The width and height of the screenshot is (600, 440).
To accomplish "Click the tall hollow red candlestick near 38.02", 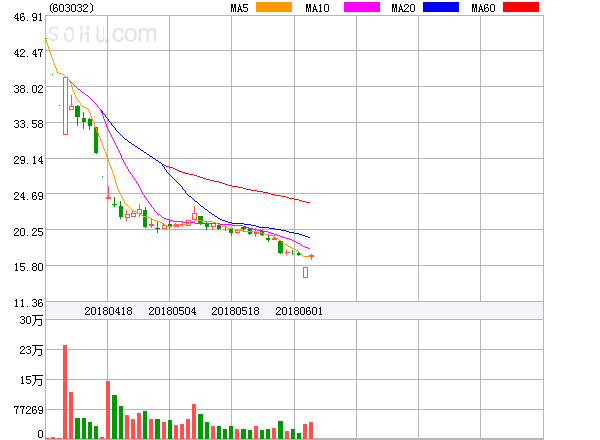I will (65, 106).
